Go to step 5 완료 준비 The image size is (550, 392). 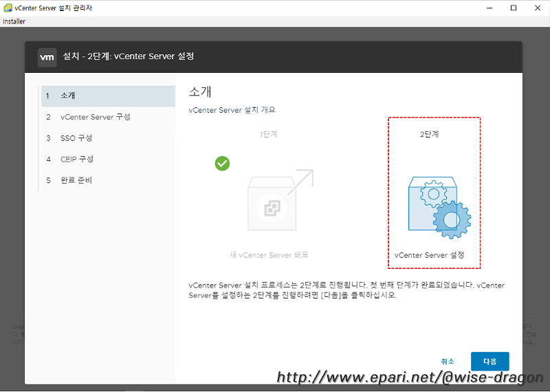pos(108,180)
